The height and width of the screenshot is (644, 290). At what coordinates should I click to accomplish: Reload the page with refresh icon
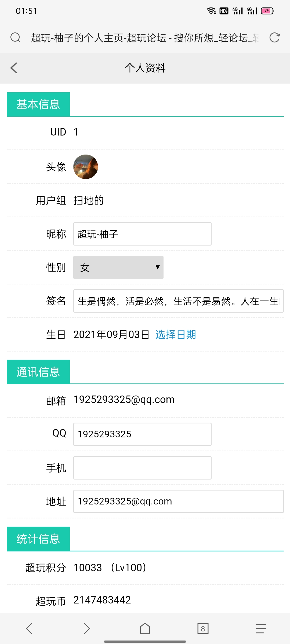click(x=274, y=38)
